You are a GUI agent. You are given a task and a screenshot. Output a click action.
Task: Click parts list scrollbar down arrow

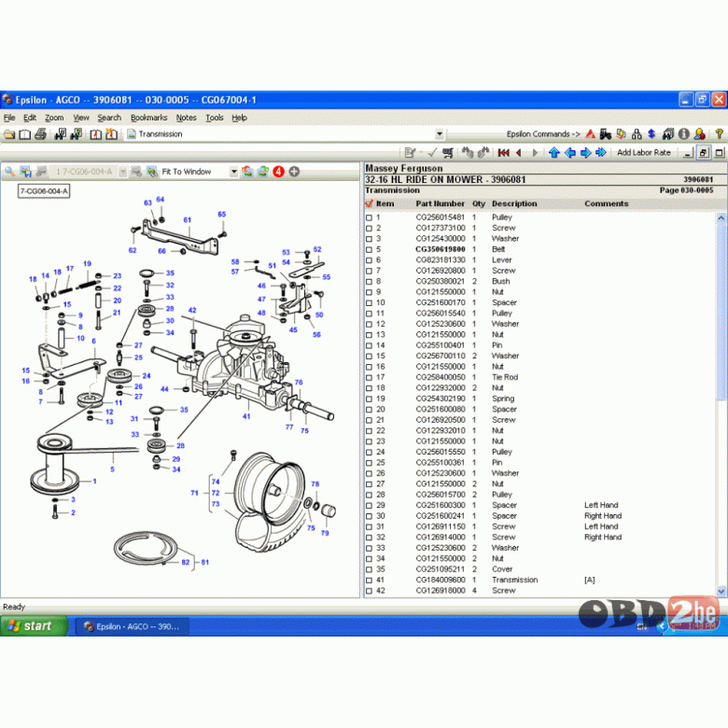click(x=721, y=591)
